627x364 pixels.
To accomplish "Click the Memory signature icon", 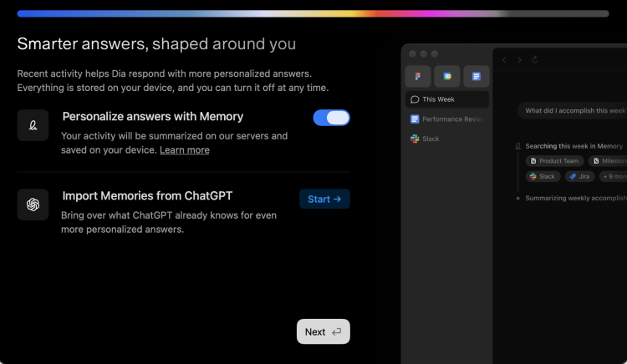I will tap(33, 125).
